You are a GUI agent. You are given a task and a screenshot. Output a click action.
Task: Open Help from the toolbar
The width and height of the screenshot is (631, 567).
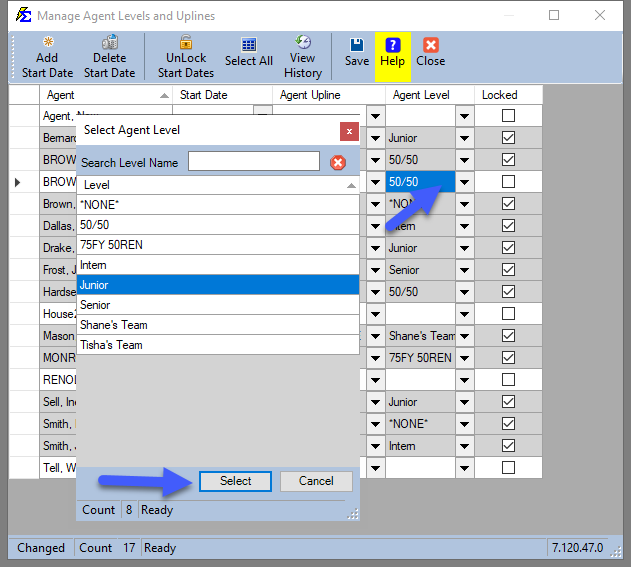(x=392, y=45)
